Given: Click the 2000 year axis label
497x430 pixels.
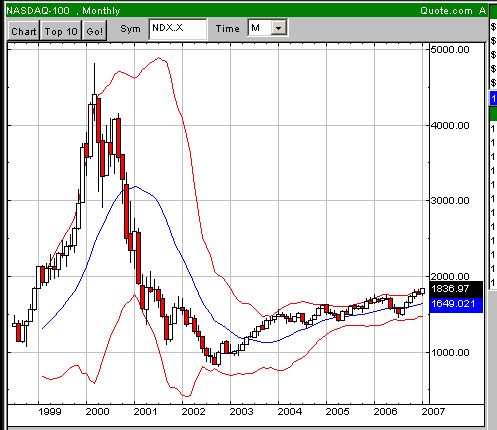Looking at the screenshot, I should pyautogui.click(x=98, y=412).
